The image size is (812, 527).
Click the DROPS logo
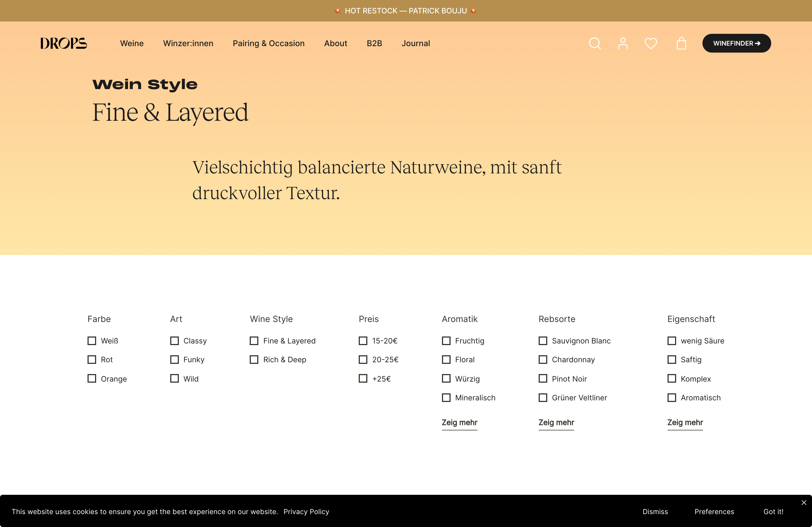click(x=64, y=43)
